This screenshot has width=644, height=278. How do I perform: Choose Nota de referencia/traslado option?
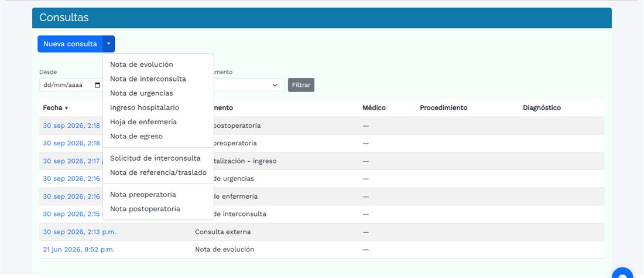point(158,172)
